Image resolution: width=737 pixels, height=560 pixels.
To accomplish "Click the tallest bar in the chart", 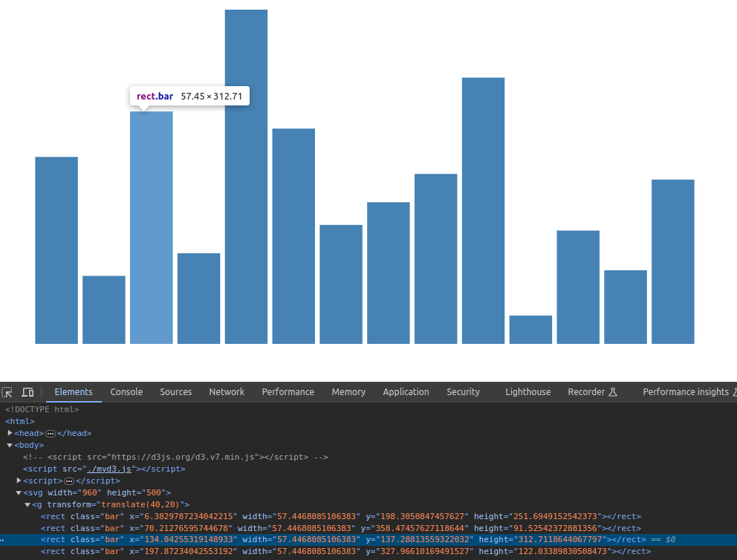I will tap(247, 177).
